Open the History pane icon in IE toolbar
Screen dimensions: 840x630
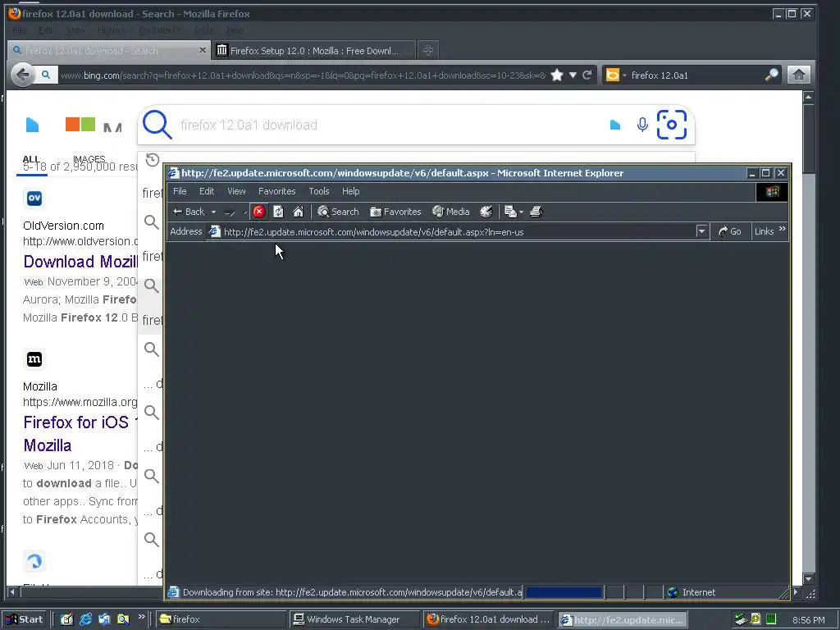click(486, 212)
